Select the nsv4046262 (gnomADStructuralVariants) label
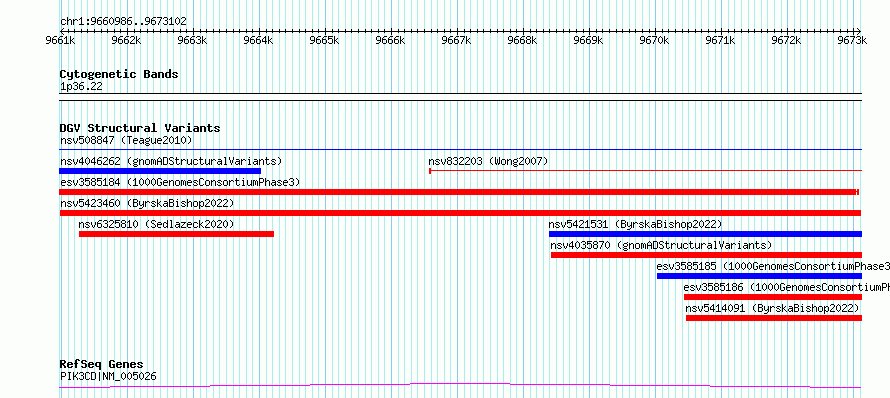890x398 pixels. click(x=171, y=161)
